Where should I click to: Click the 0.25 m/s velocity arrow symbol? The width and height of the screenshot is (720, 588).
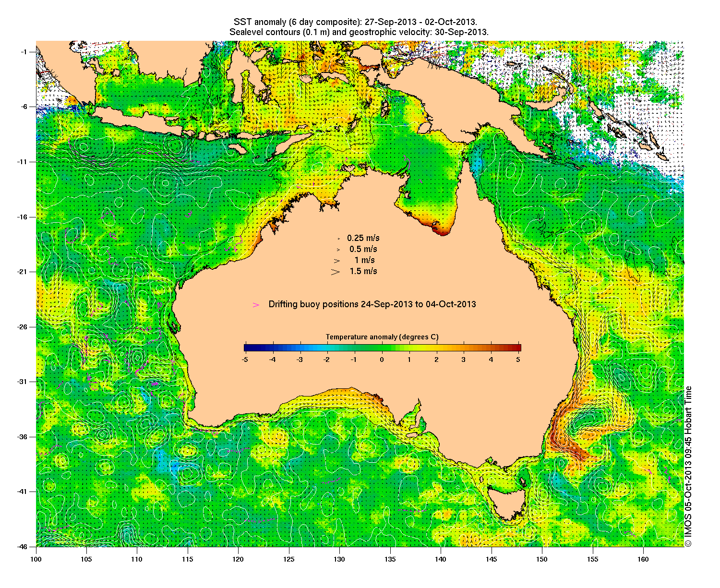338,239
